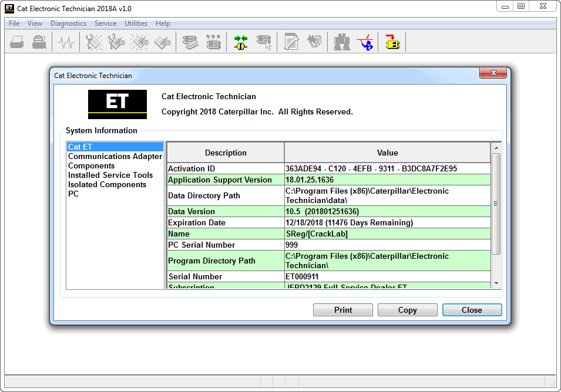Click the PC Serial Number value 999
The image size is (561, 392).
point(388,245)
